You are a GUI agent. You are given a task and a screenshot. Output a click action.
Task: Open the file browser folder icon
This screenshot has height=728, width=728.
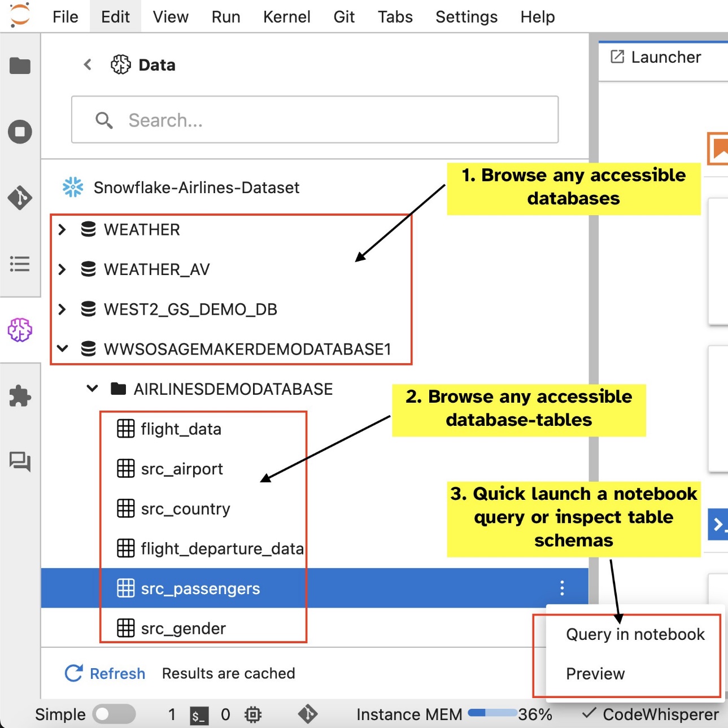[20, 66]
